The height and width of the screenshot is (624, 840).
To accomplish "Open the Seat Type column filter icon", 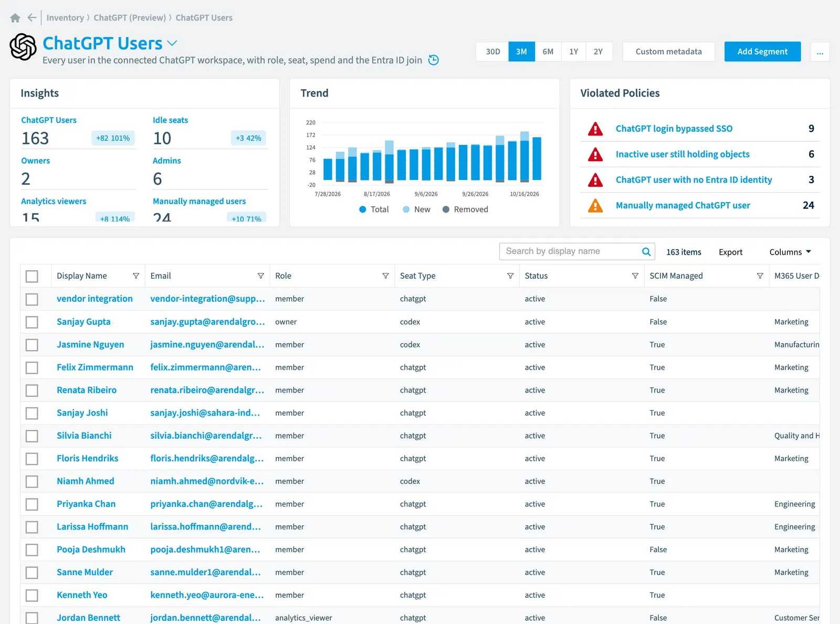I will (510, 276).
